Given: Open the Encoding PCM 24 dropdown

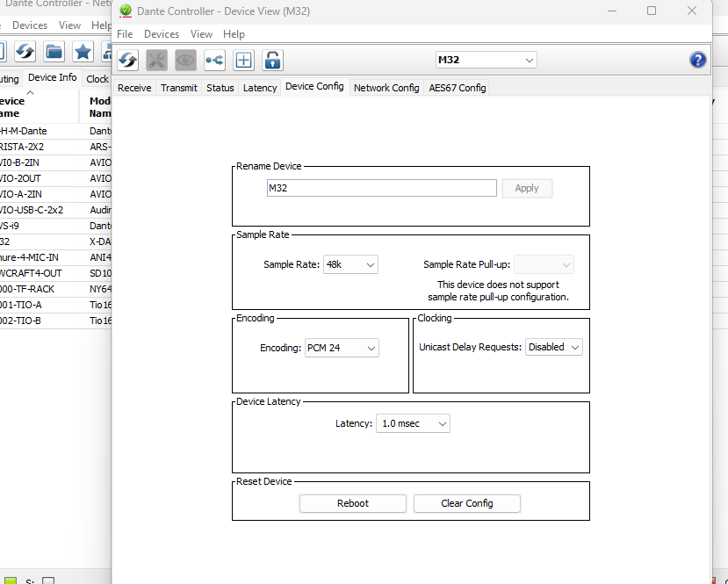Looking at the screenshot, I should 342,348.
